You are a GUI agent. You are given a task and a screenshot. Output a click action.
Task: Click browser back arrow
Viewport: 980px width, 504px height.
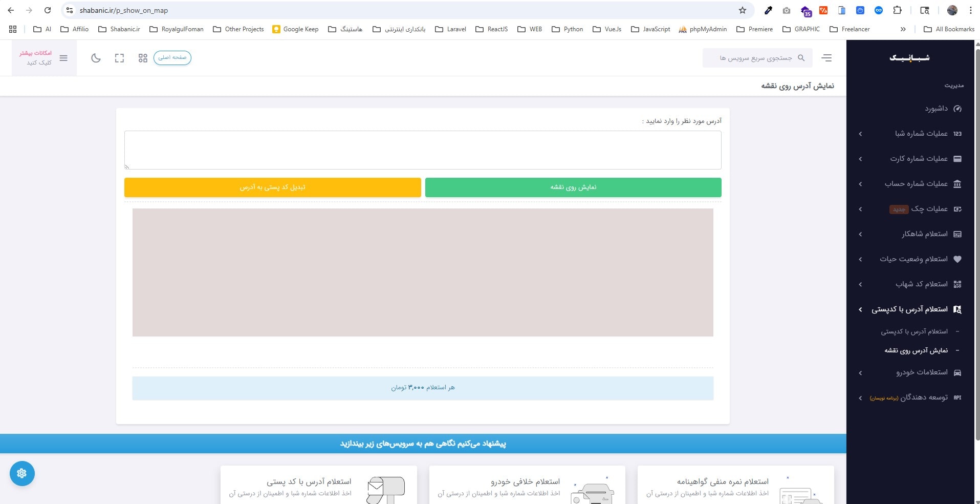(x=11, y=10)
